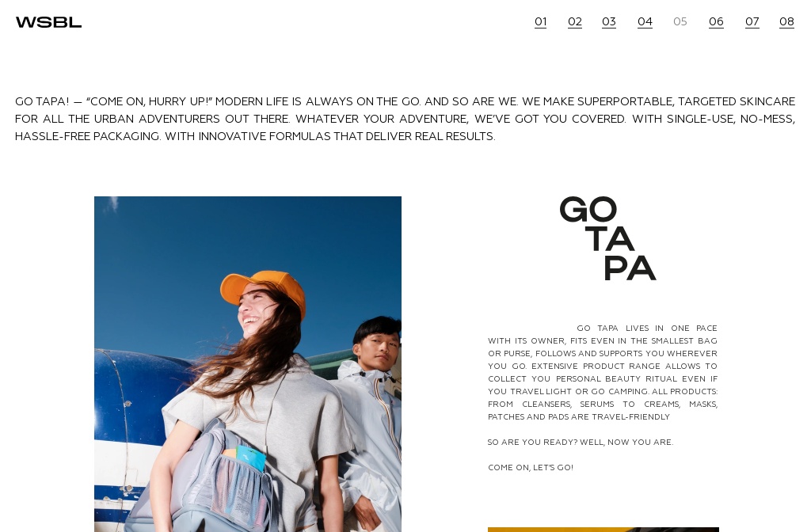Click the greyed-out 05 link

click(x=680, y=21)
